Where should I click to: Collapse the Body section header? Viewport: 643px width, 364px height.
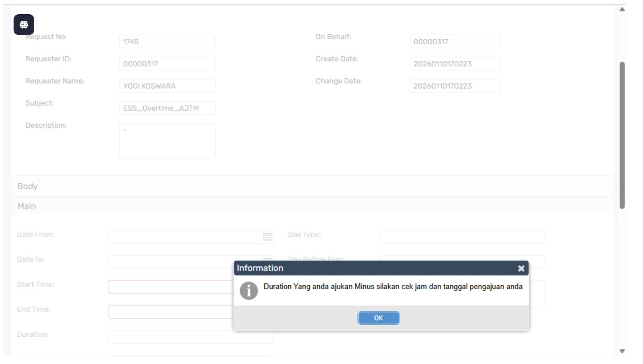pyautogui.click(x=28, y=186)
